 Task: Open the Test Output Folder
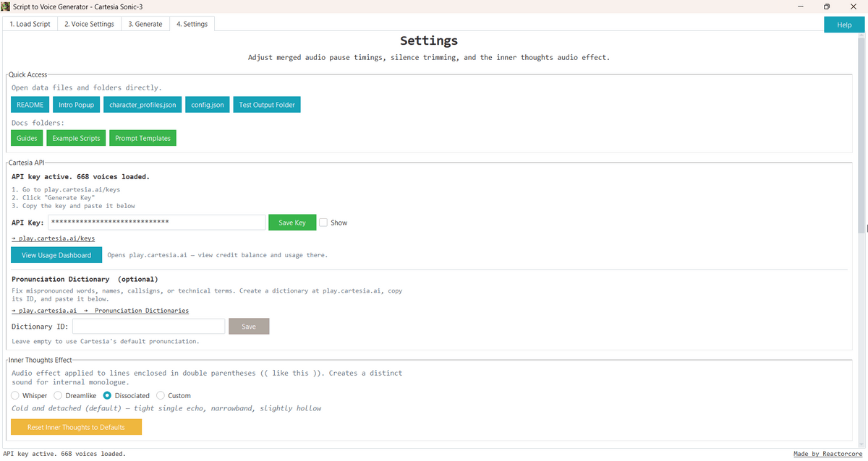[x=267, y=105]
